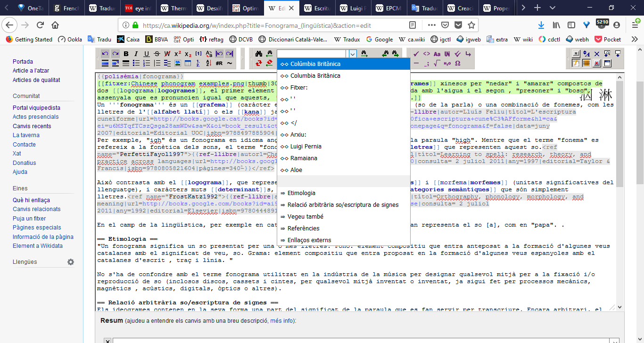Click the binoculars find icon
The image size is (644, 343).
click(x=258, y=54)
